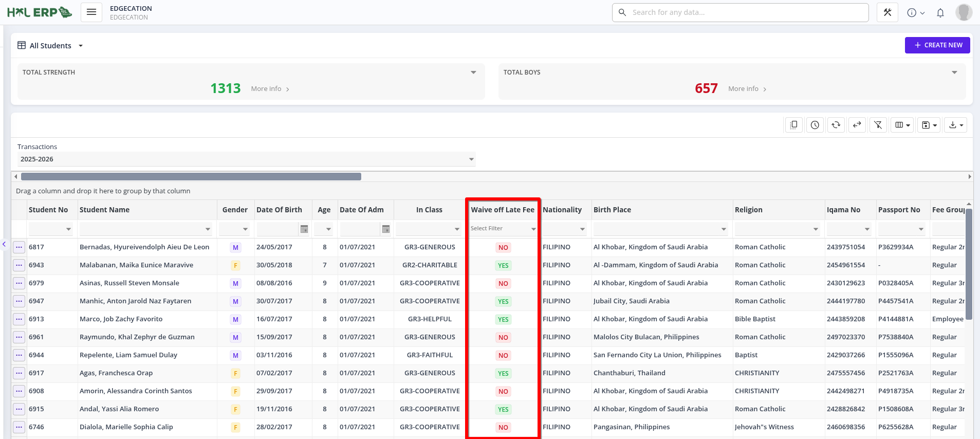Open Waive off Late Fee filter dropdown
Image resolution: width=980 pixels, height=439 pixels.
click(533, 229)
